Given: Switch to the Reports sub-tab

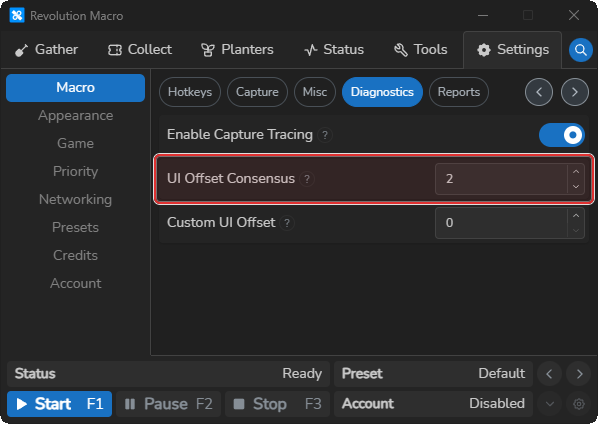Looking at the screenshot, I should click(x=459, y=92).
